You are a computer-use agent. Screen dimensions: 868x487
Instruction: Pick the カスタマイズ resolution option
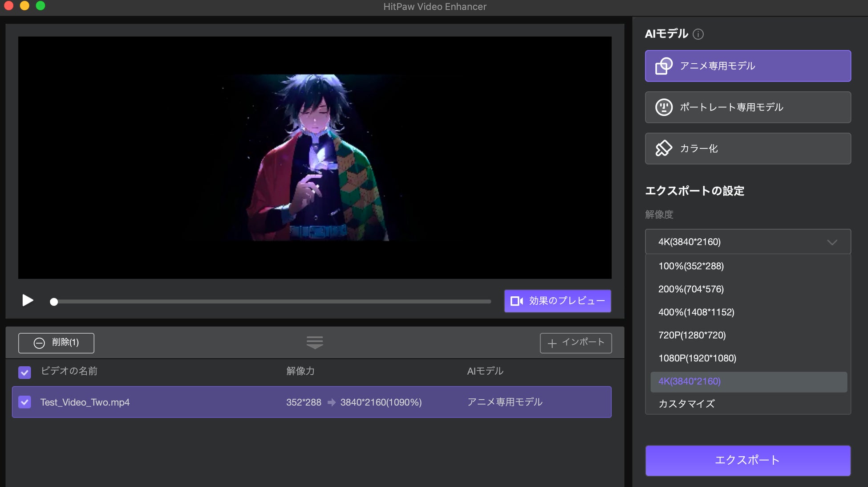tap(686, 404)
